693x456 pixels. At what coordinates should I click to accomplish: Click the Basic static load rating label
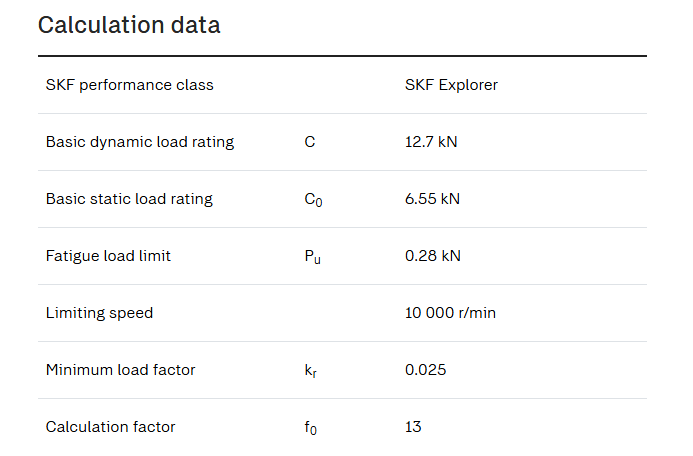click(x=129, y=199)
